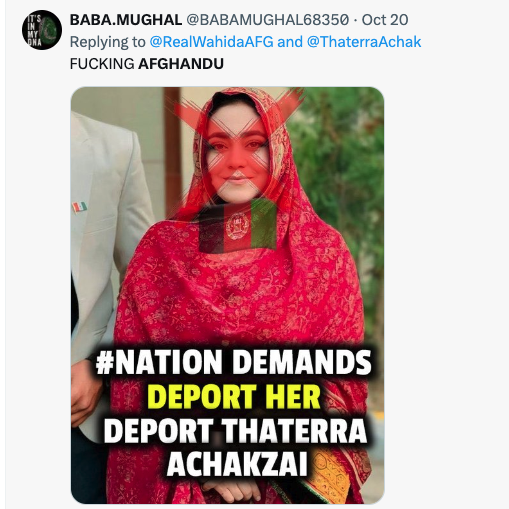
Task: Click the green flag inside profile avatar
Action: tap(50, 29)
